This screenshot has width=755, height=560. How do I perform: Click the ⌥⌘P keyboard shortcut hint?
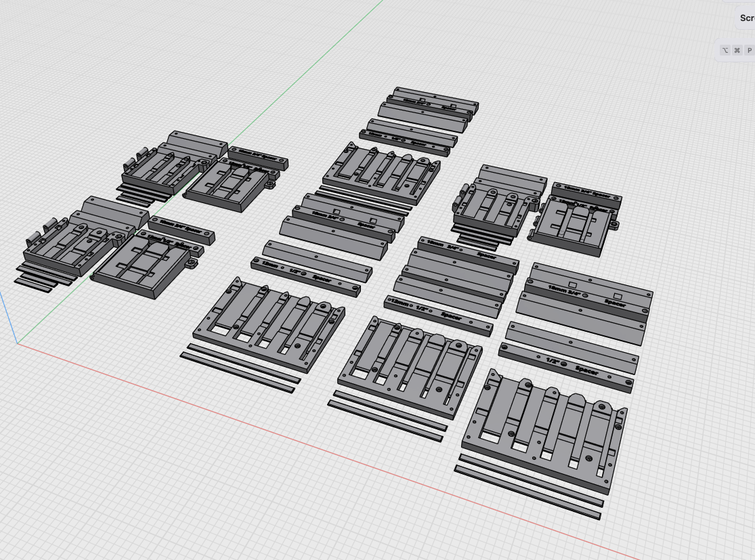click(737, 50)
